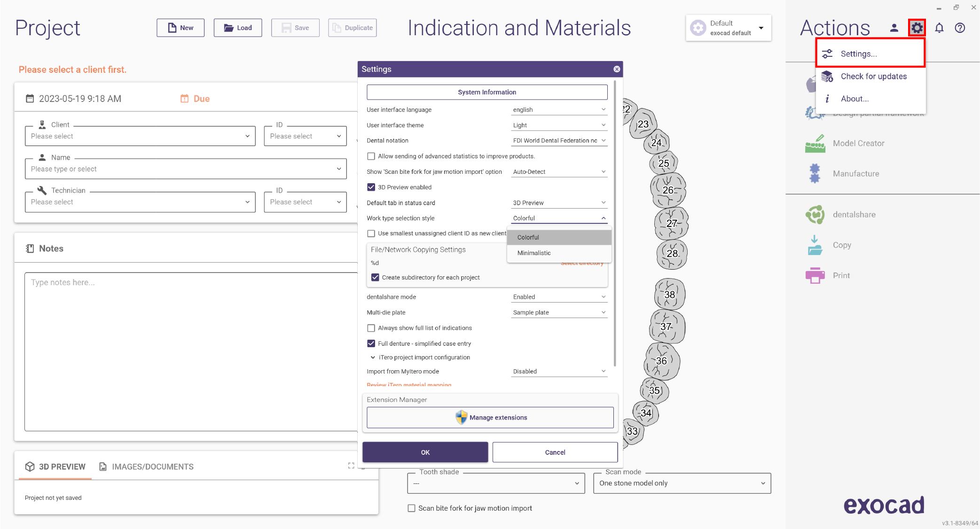980x529 pixels.
Task: Disable the 3D Preview enabled checkbox
Action: 371,187
